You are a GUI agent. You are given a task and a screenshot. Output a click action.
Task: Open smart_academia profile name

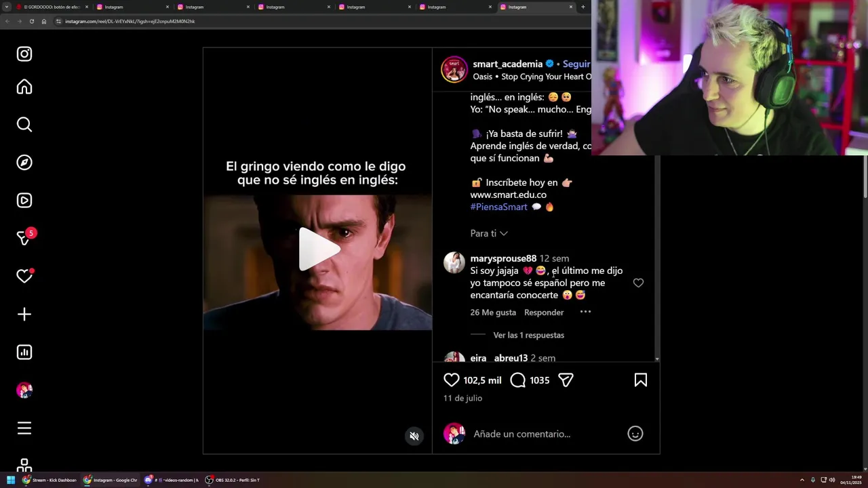(x=508, y=64)
